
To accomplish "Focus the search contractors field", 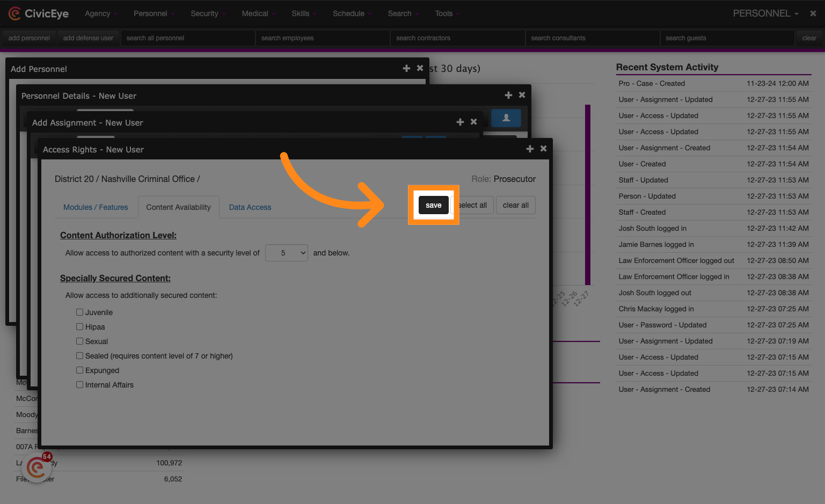I will click(x=457, y=38).
